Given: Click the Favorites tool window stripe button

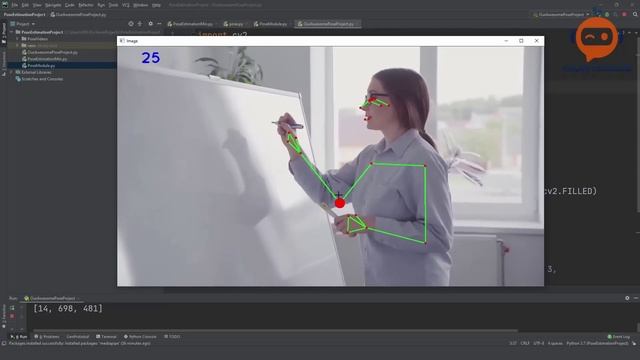Looking at the screenshot, I should coord(4,315).
